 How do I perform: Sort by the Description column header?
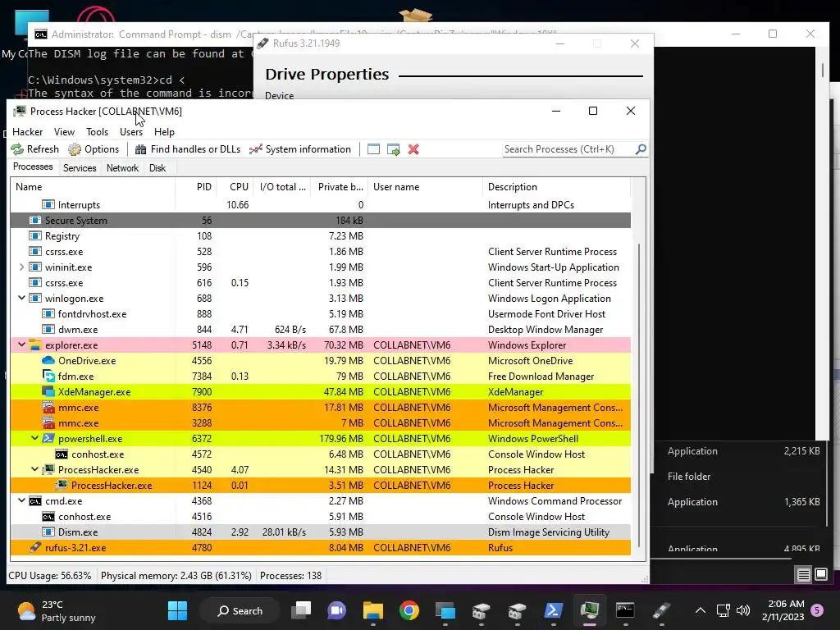pyautogui.click(x=557, y=187)
